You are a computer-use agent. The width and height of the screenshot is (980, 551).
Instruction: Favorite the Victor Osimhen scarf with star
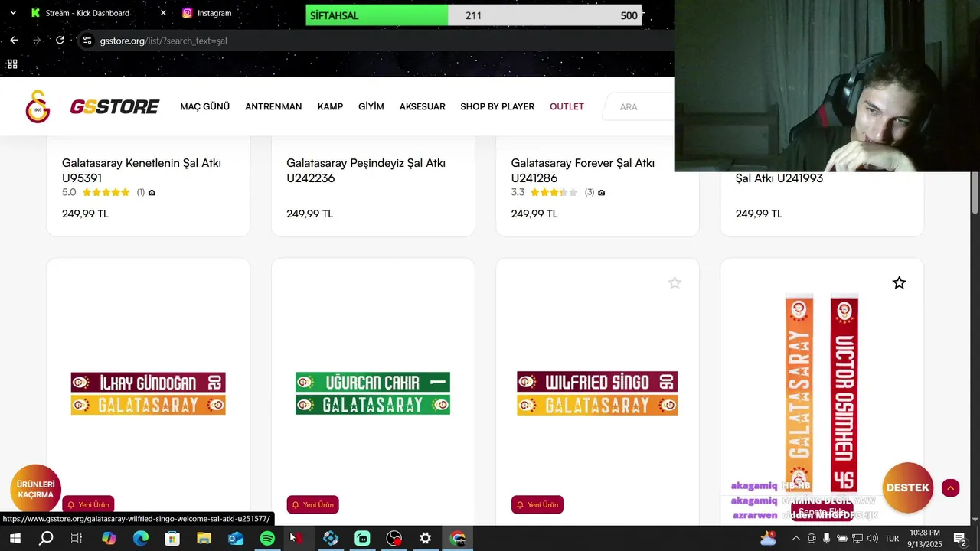(x=899, y=283)
